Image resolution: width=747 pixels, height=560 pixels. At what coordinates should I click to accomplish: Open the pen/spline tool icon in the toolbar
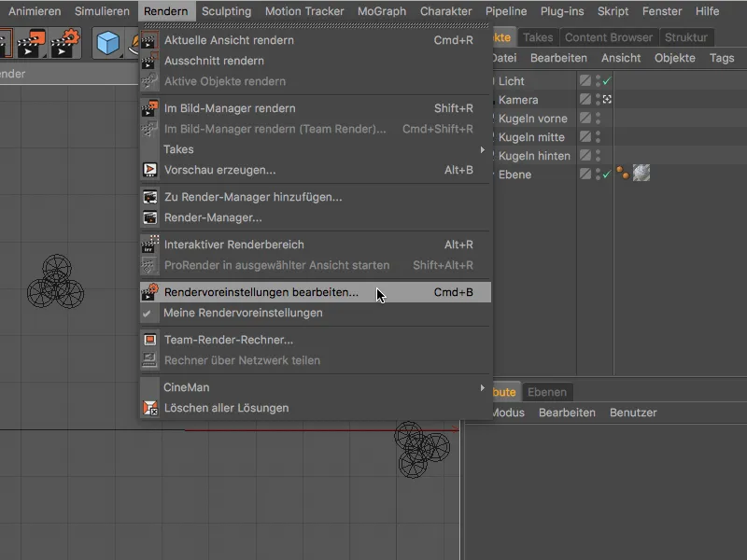click(133, 42)
